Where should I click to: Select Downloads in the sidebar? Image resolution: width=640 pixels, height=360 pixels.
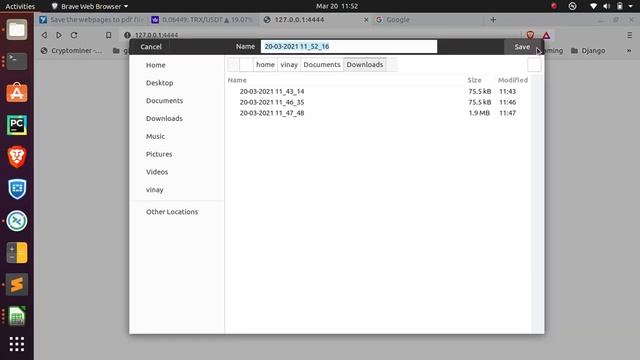tap(164, 118)
